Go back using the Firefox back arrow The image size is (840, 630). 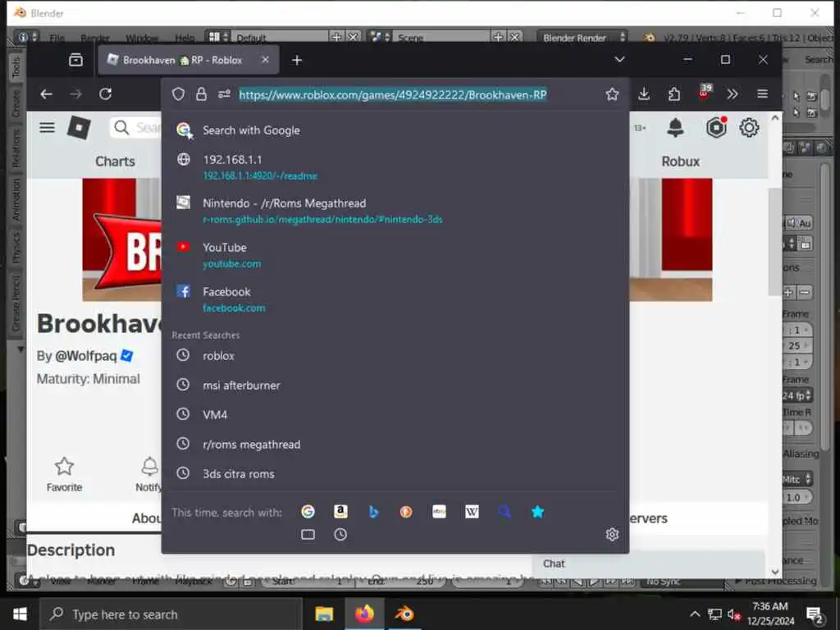coord(46,94)
